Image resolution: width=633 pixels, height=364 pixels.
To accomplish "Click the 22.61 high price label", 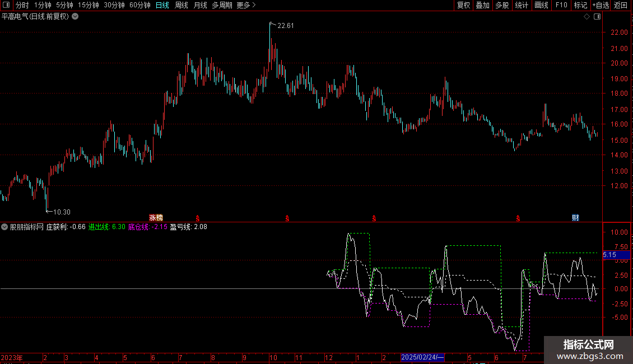I will 286,26.
